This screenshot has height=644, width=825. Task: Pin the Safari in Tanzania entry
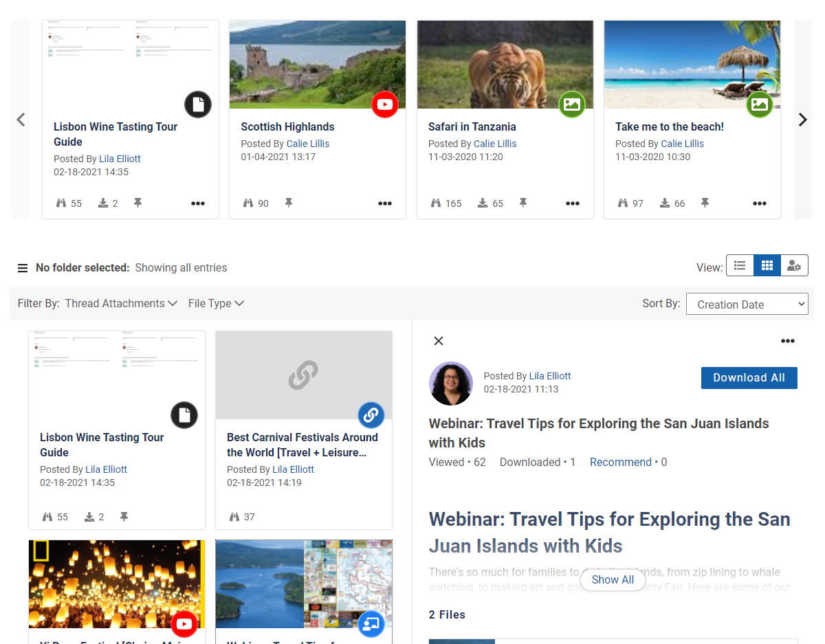coord(523,203)
